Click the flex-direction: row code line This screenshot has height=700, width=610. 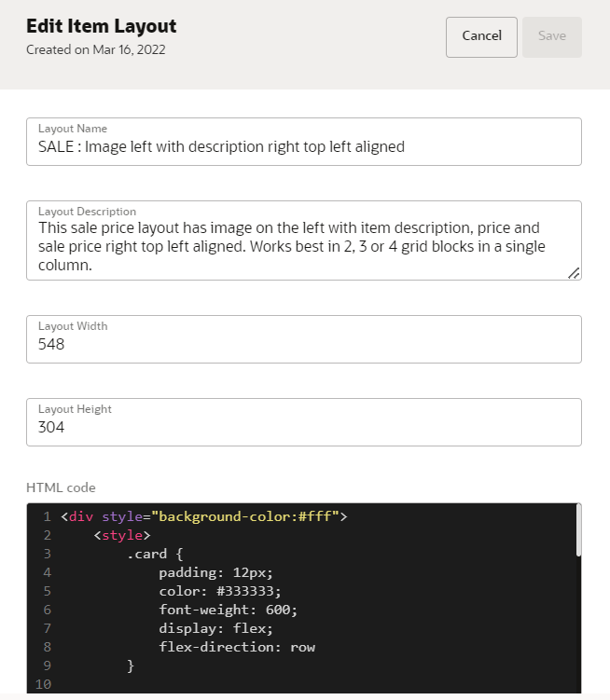[237, 647]
